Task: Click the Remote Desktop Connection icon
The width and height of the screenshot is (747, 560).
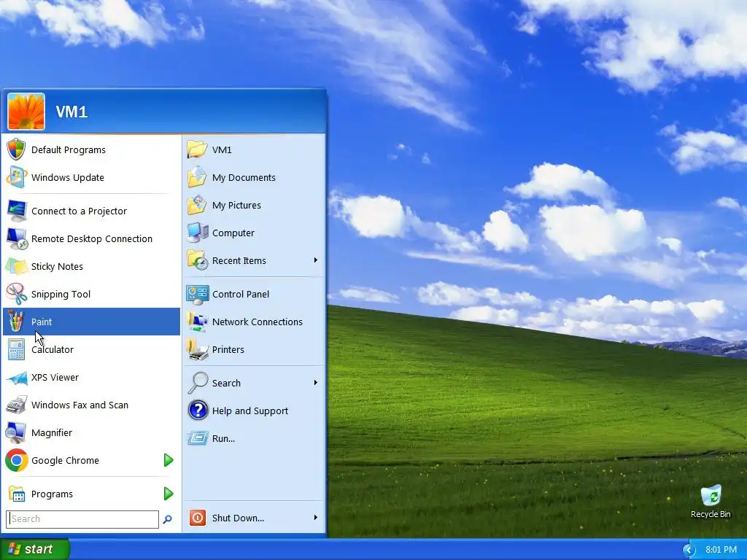Action: (x=16, y=238)
